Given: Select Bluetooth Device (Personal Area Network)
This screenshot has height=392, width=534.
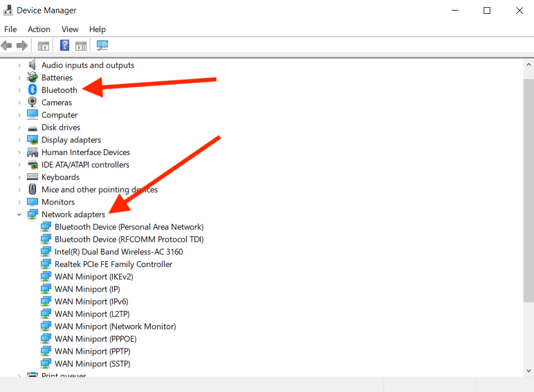Looking at the screenshot, I should pyautogui.click(x=129, y=227).
